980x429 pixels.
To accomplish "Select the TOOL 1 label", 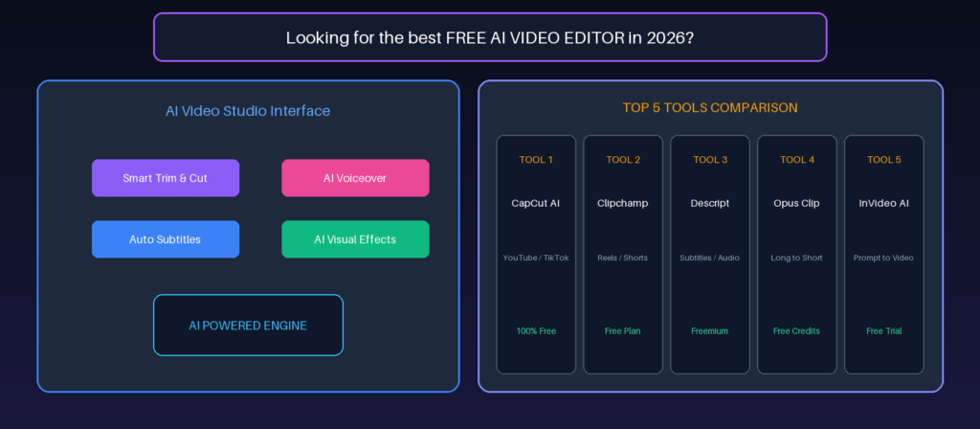I will click(536, 160).
